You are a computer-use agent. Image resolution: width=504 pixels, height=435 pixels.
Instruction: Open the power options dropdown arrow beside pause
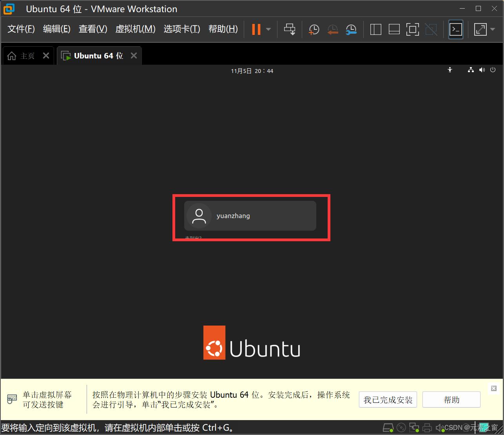coord(268,29)
